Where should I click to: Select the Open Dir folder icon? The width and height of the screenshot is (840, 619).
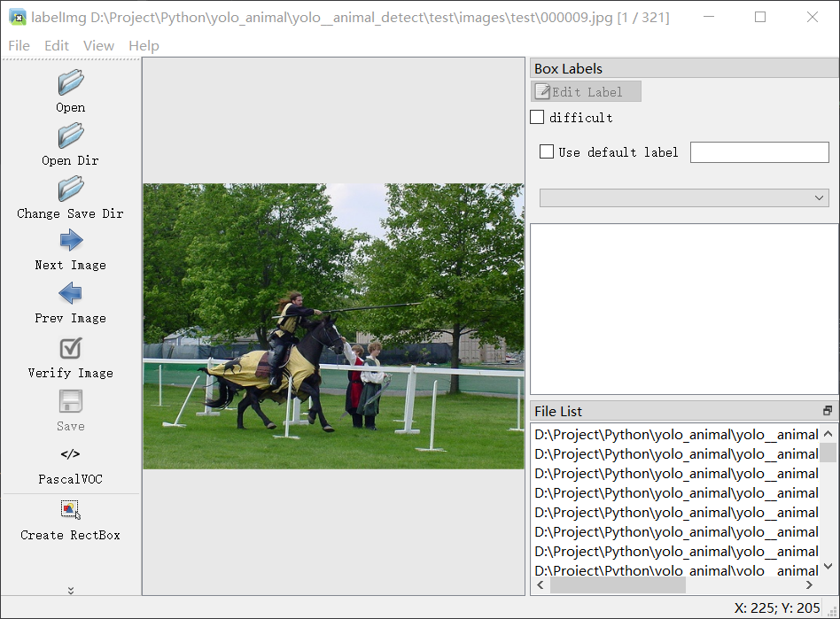70,136
